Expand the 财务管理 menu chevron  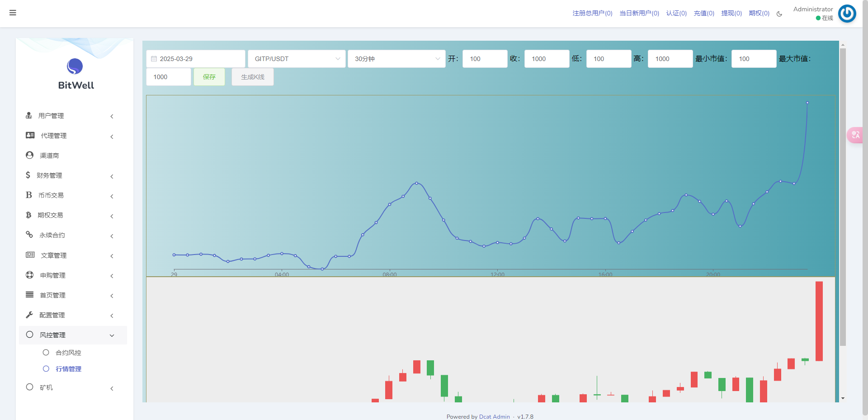[x=112, y=176]
